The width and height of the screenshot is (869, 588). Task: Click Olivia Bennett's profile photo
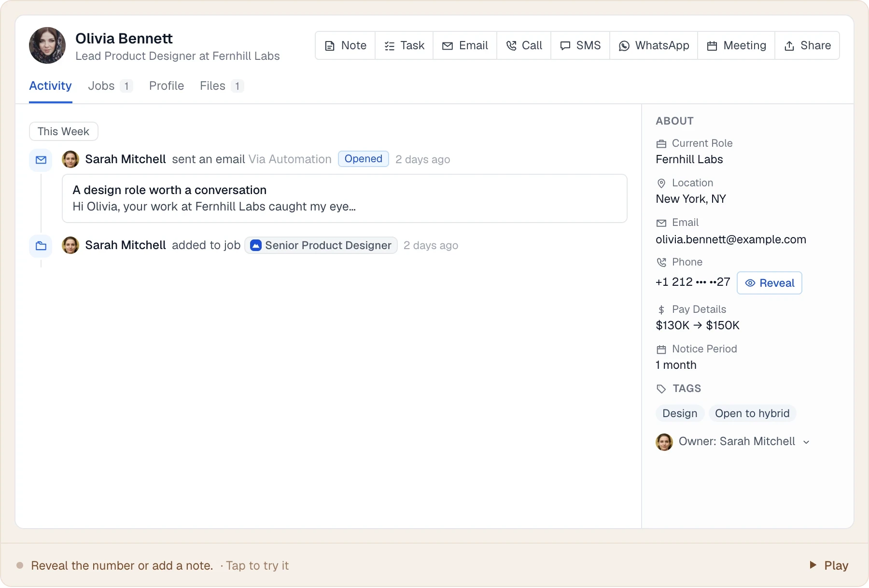point(47,45)
